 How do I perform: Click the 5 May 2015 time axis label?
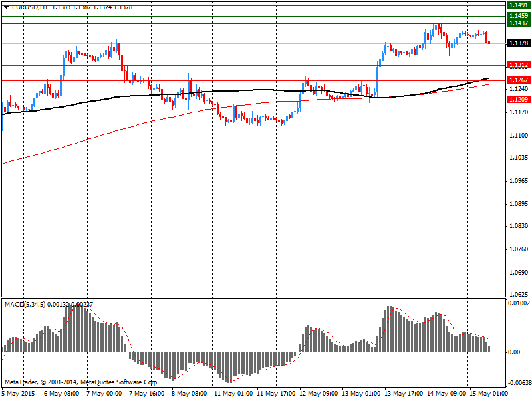[19, 394]
